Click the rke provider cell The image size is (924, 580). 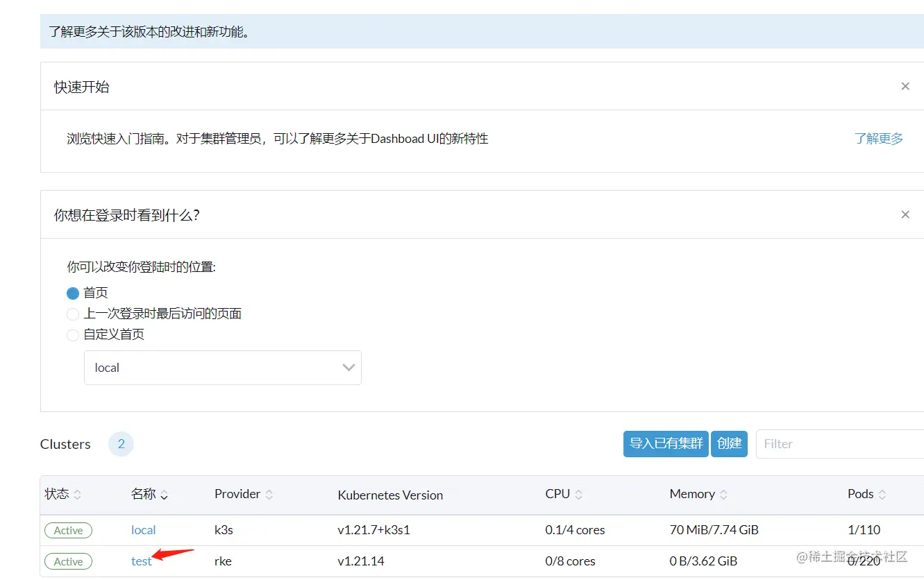[x=223, y=561]
